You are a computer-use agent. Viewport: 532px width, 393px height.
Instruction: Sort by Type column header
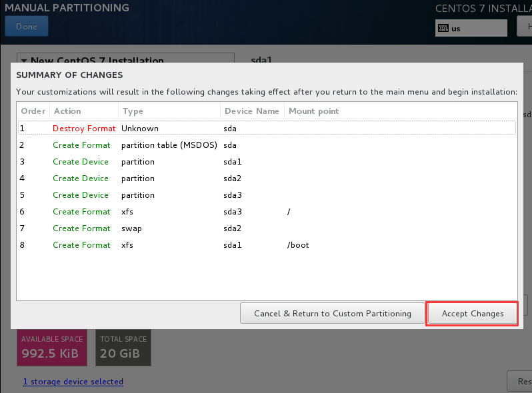click(169, 111)
